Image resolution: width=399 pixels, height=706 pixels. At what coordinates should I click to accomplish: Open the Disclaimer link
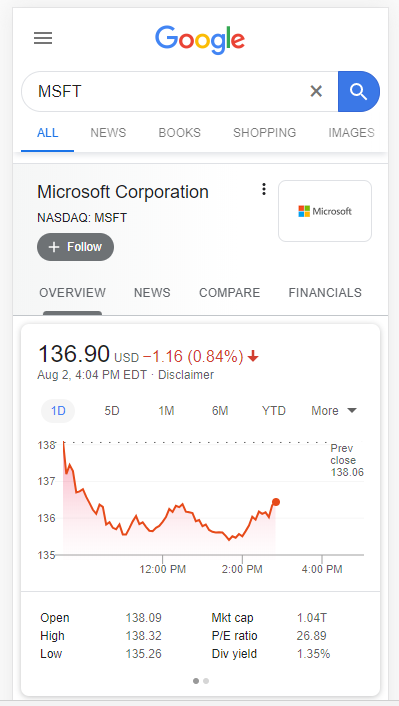[186, 375]
